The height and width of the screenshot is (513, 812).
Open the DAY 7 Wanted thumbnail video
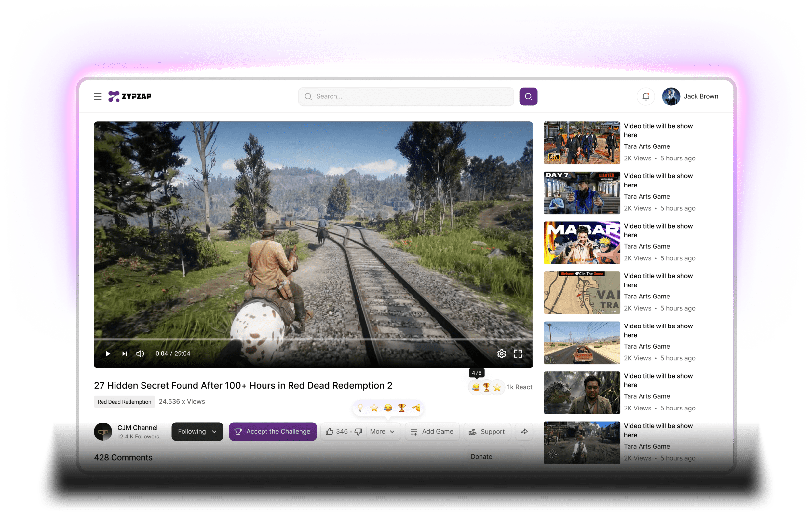coord(582,193)
